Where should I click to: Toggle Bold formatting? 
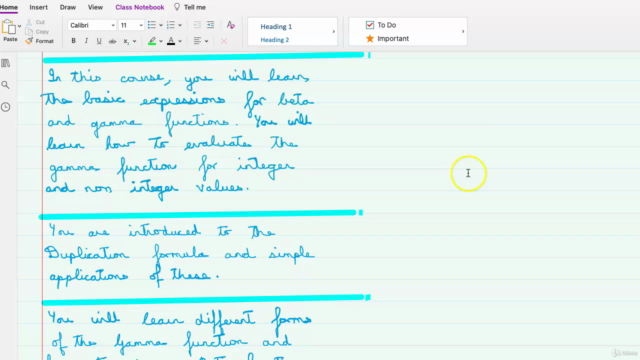coord(73,41)
